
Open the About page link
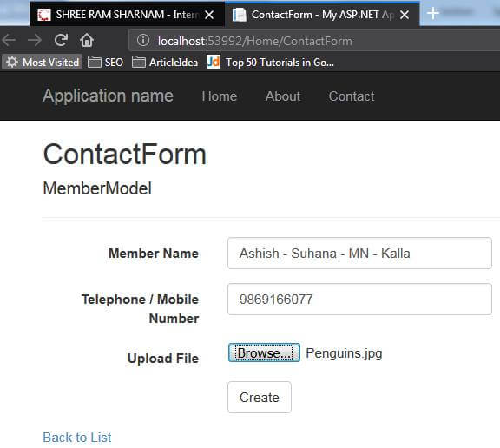coord(283,96)
